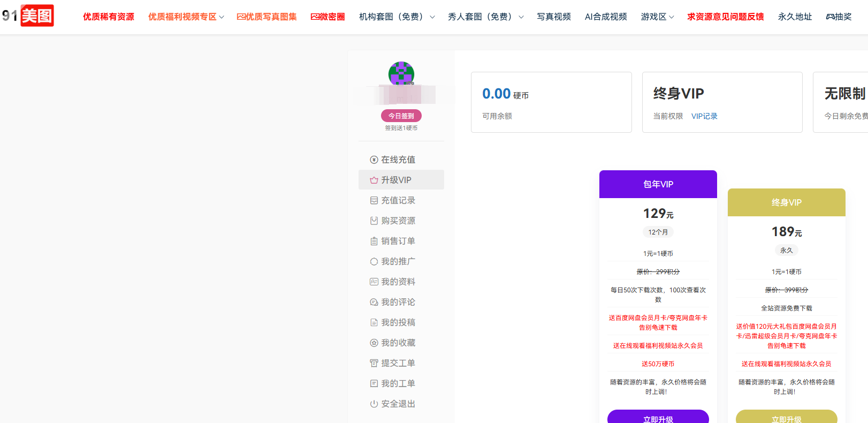
Task: Click the 在线充值 coin icon
Action: tap(374, 160)
